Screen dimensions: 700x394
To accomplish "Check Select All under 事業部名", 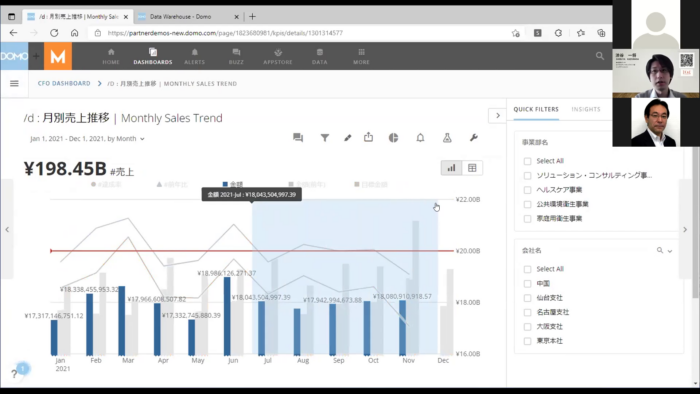I will tap(527, 161).
